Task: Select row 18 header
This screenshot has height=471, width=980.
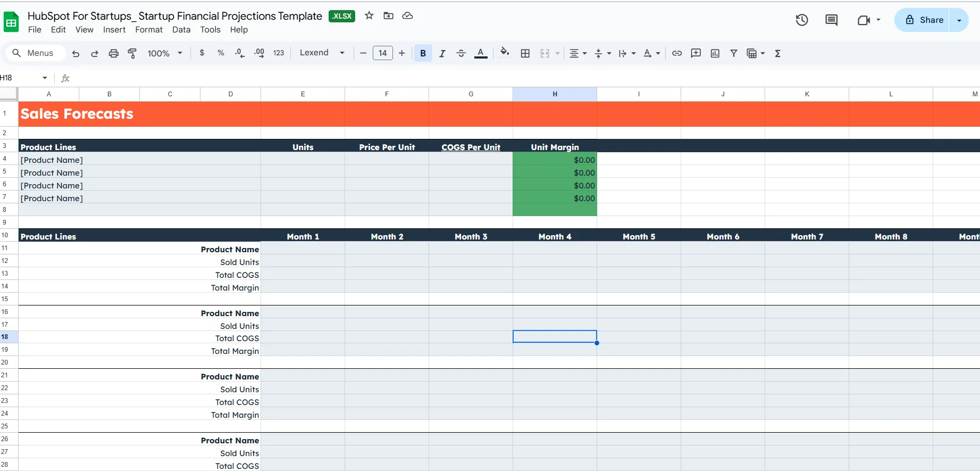Action: coord(9,337)
